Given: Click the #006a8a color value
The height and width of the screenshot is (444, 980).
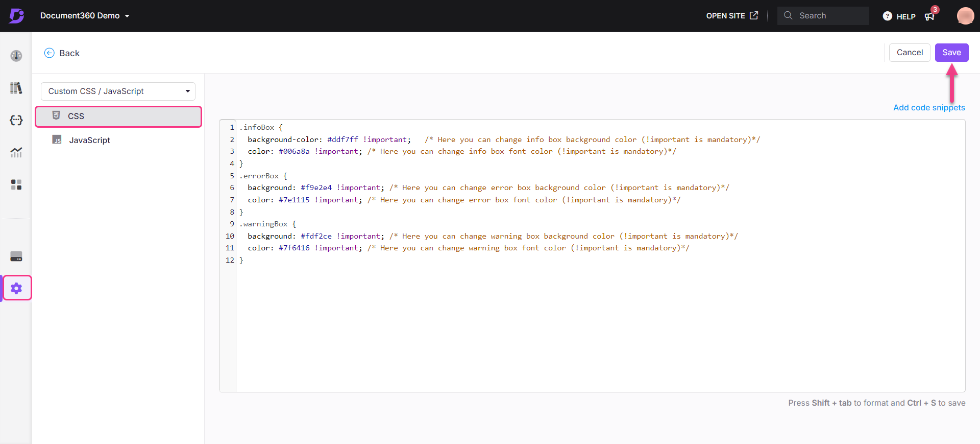Looking at the screenshot, I should click(x=294, y=151).
